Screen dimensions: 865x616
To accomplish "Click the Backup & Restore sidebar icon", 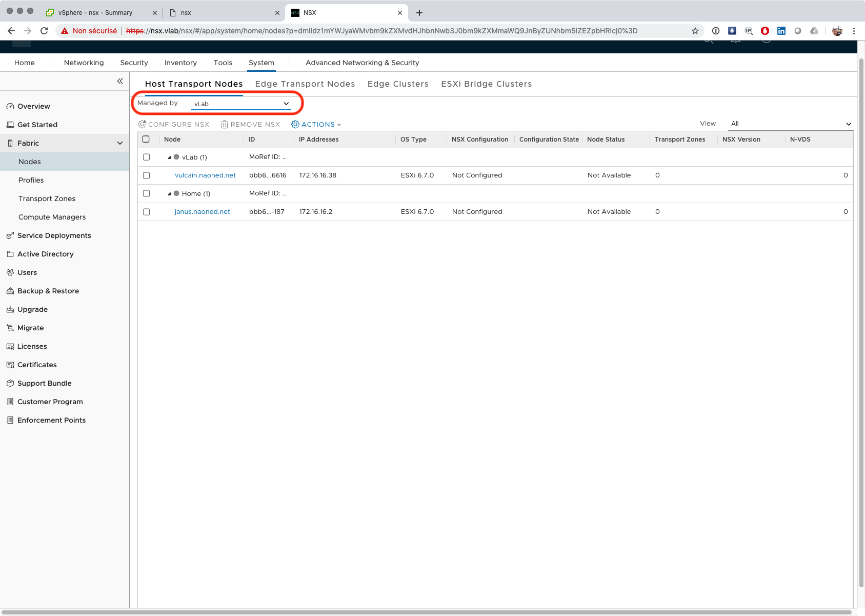I will 10,291.
